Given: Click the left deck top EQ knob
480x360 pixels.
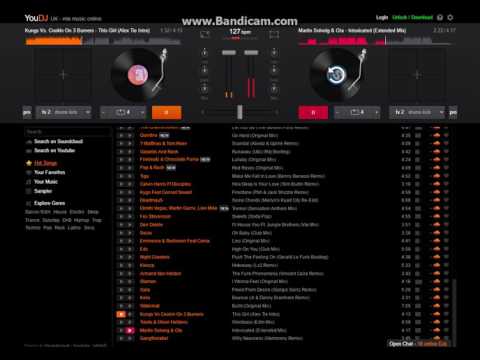Looking at the screenshot, I should pyautogui.click(x=204, y=52).
